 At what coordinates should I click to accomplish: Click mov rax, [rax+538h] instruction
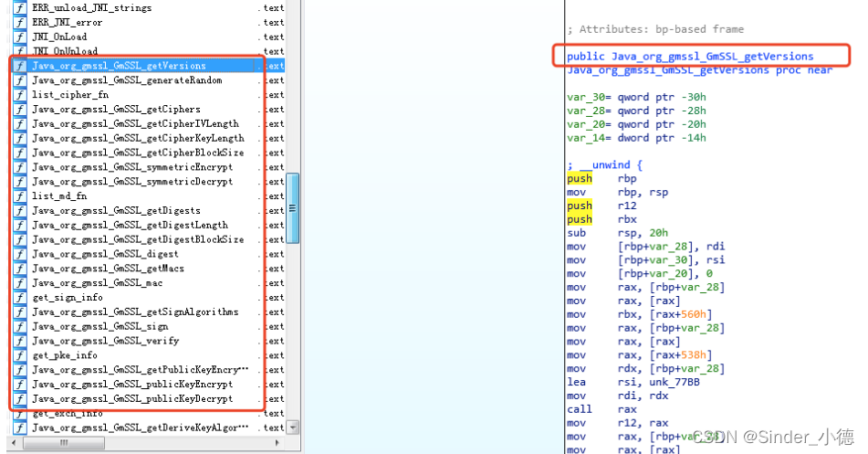pyautogui.click(x=640, y=354)
